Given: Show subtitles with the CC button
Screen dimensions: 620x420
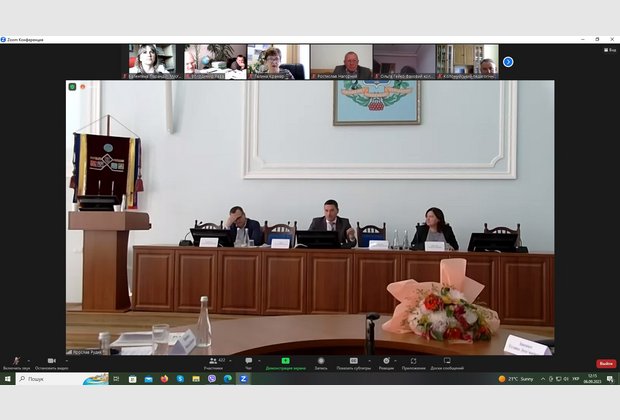Looking at the screenshot, I should point(353,363).
